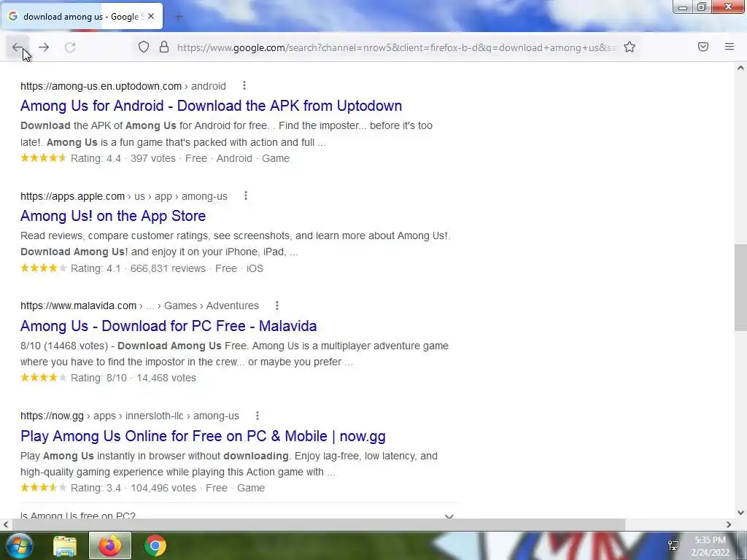Screen dimensions: 747x560
Task: Open options for the Malavida result
Action: (x=276, y=306)
